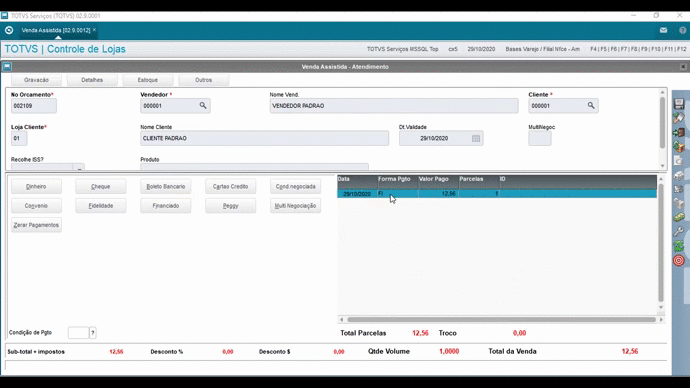The image size is (690, 388).
Task: Click the payment grid vertical scrollbar
Action: (661, 242)
